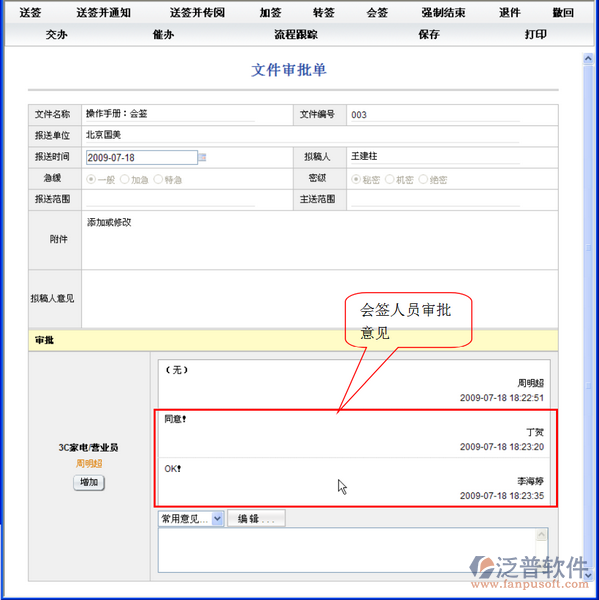The height and width of the screenshot is (600, 599).
Task: Click 强制结束 in the top menu
Action: (443, 13)
